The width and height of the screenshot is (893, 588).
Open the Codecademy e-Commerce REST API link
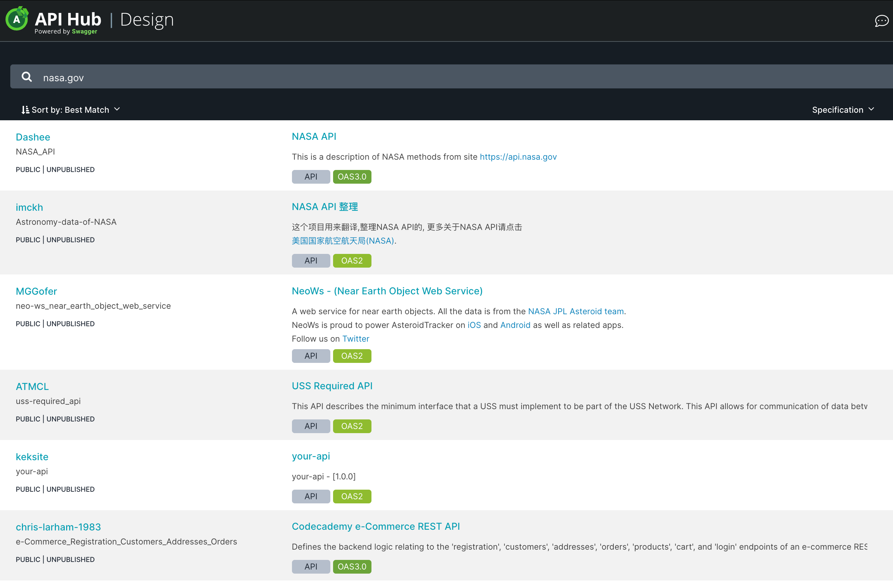click(376, 526)
